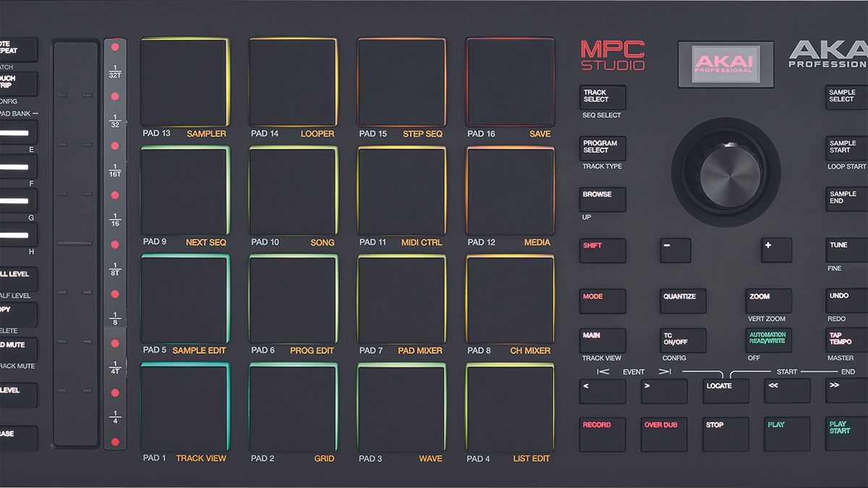The image size is (868, 488).
Task: Switch to MAIN track view
Action: [x=602, y=340]
